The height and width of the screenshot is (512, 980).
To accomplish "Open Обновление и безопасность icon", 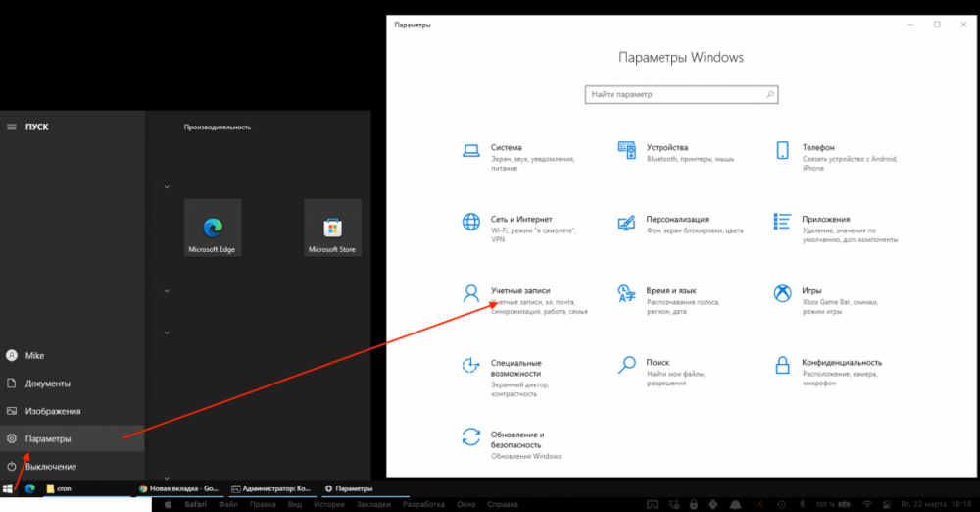I will [x=471, y=437].
